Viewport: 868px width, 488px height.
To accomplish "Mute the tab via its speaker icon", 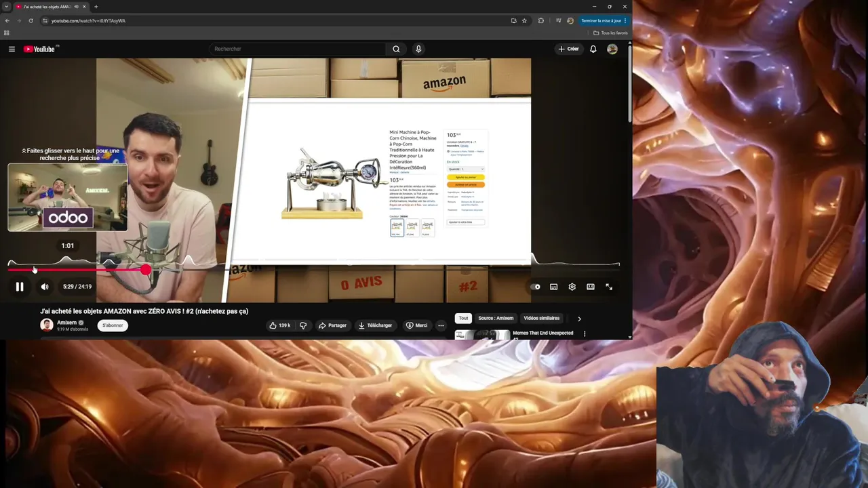I will point(76,7).
